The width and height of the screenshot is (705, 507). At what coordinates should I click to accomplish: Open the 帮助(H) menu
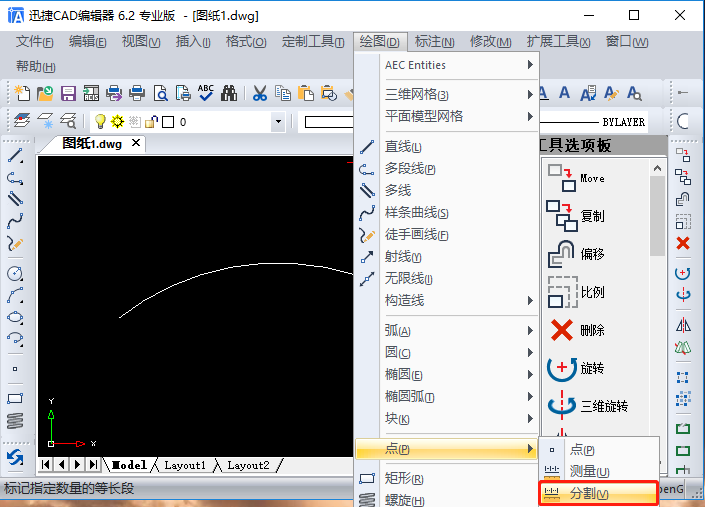click(x=36, y=67)
